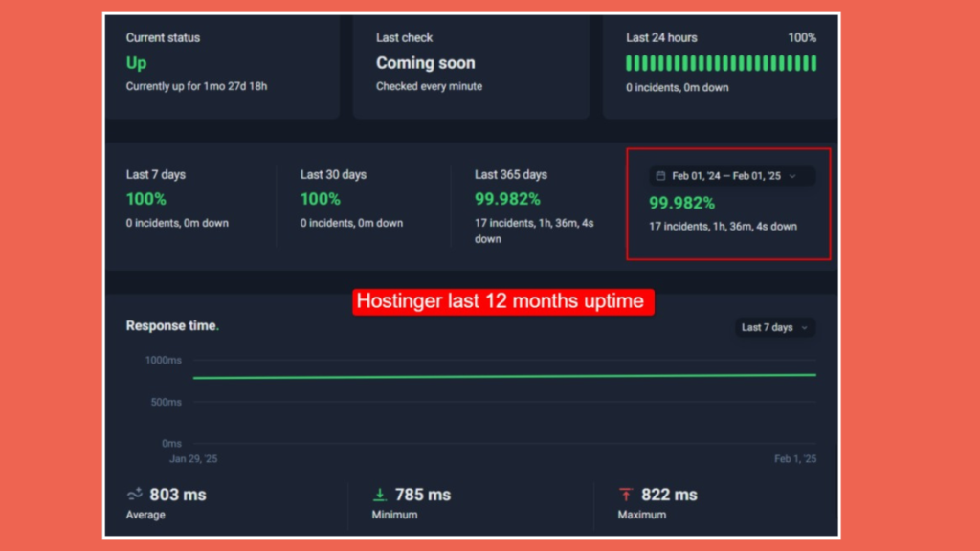Click the green response time graph line
The width and height of the screenshot is (980, 551).
coord(504,376)
